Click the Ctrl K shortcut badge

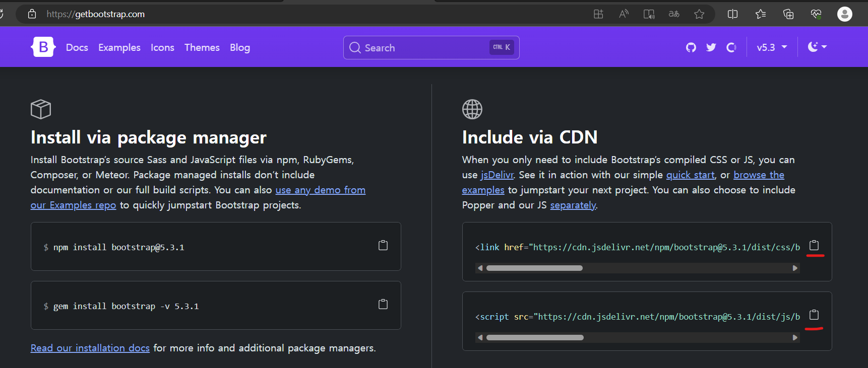[502, 47]
